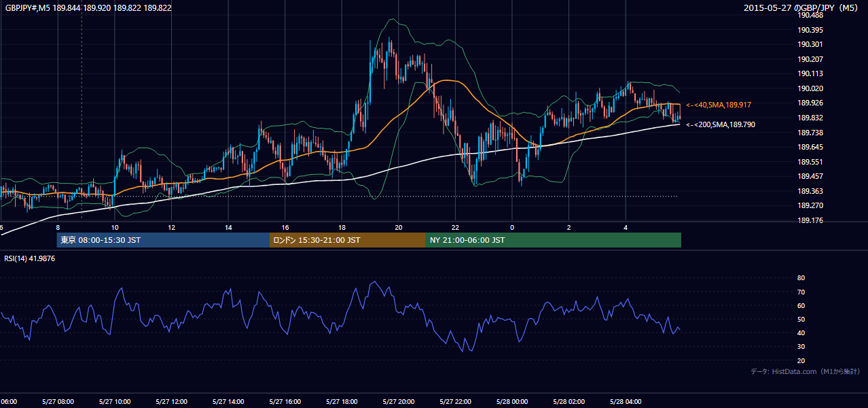Screen dimensions: 868x408
Task: Click price axis value 189.270
Action: coord(810,205)
